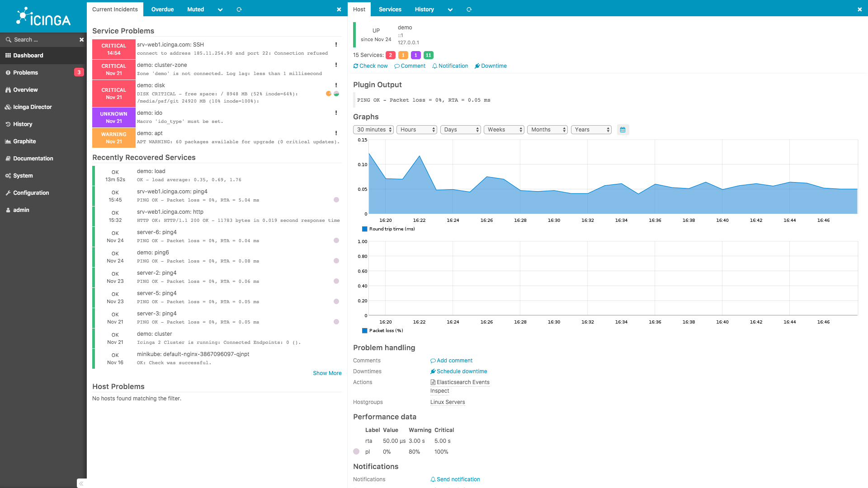This screenshot has height=488, width=868.
Task: Click the calendar icon for graph date picker
Action: pos(623,129)
